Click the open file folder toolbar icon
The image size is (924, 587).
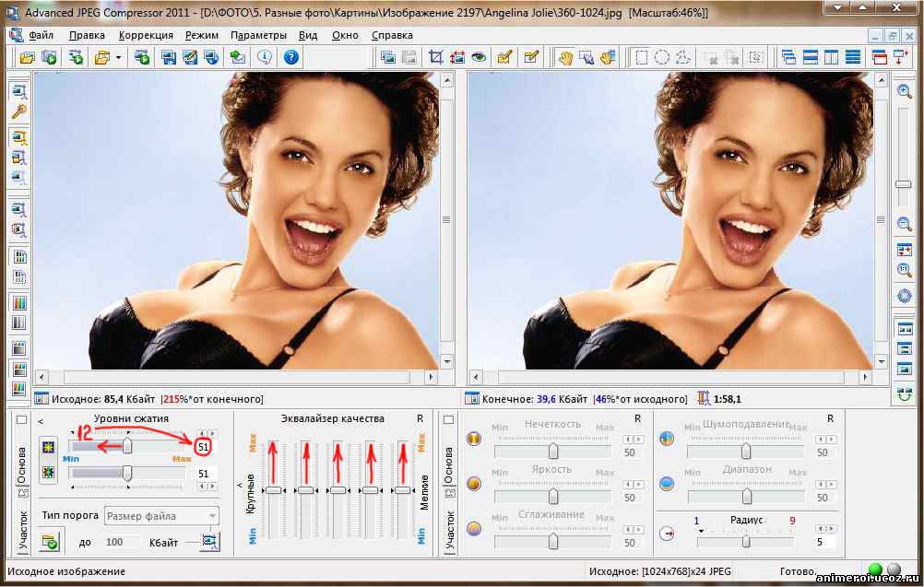coord(27,57)
